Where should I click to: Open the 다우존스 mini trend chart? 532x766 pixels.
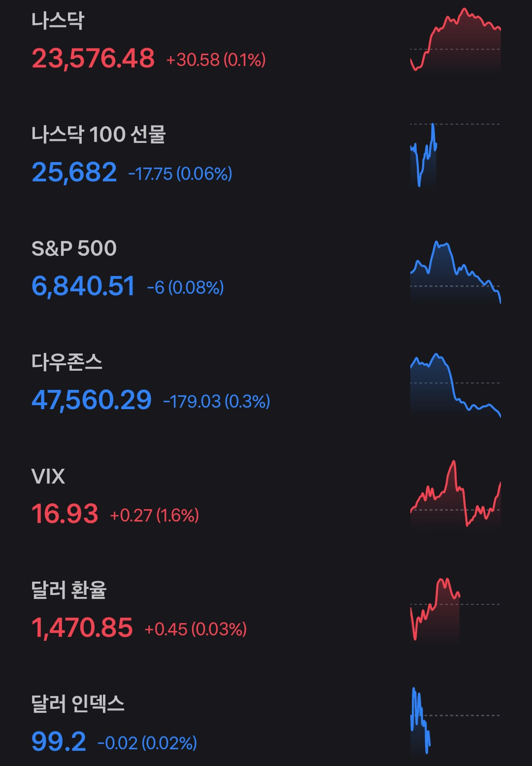click(455, 385)
